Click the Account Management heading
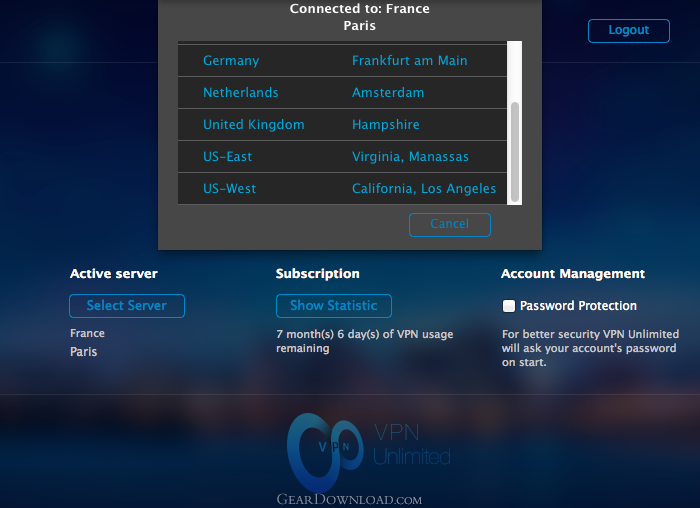The image size is (700, 508). (x=573, y=274)
